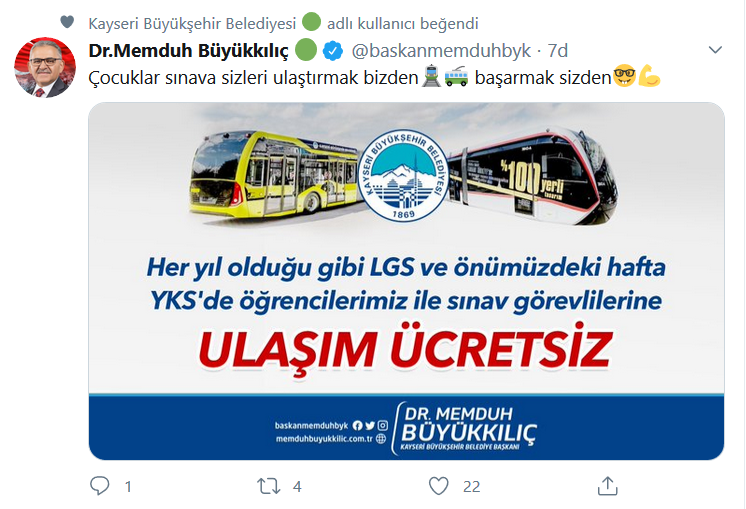The height and width of the screenshot is (509, 746).
Task: Click the black %100 yerli tram image
Action: pos(533,176)
